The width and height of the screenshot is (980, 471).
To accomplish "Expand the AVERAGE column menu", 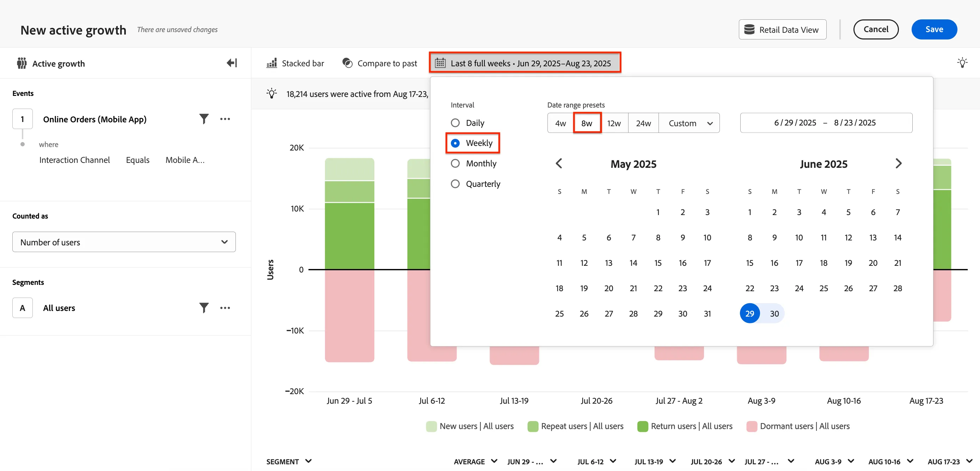I will pyautogui.click(x=494, y=461).
